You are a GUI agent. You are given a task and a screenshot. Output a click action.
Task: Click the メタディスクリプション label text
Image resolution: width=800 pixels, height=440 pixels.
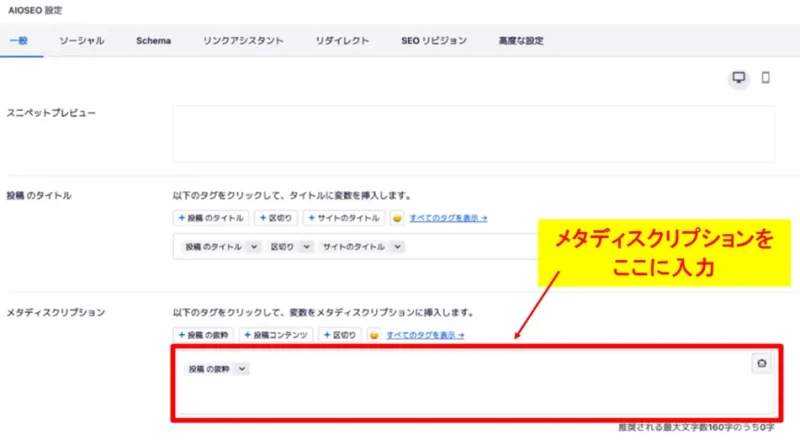[x=56, y=312]
